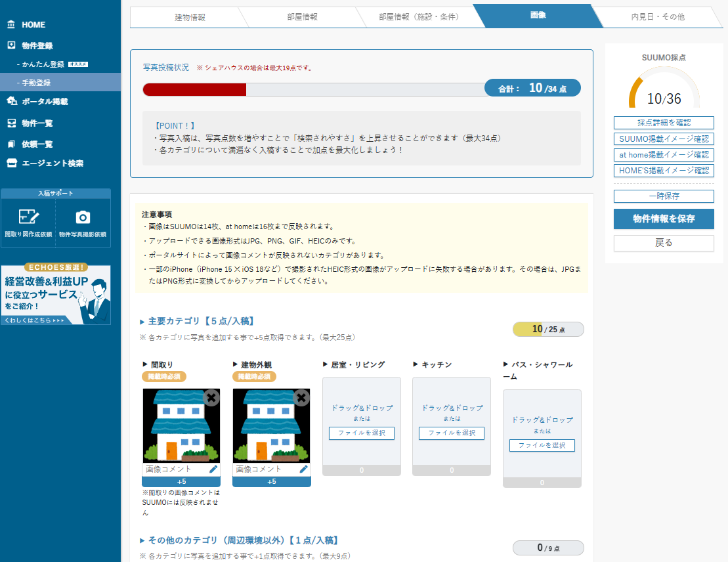728x562 pixels.
Task: Click the 物件情報を保存 button
Action: click(664, 219)
